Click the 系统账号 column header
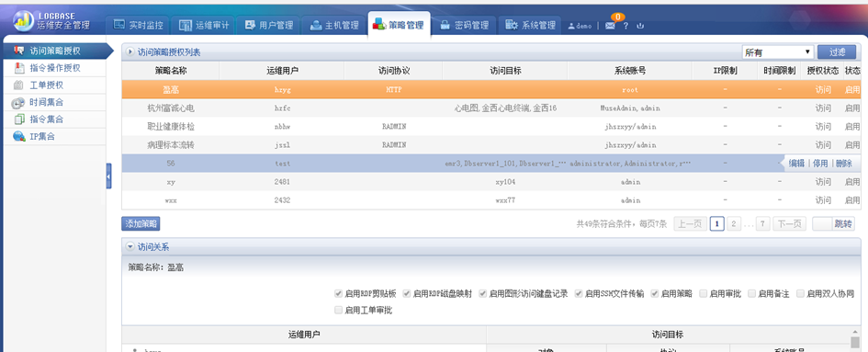The height and width of the screenshot is (352, 868). coord(629,71)
